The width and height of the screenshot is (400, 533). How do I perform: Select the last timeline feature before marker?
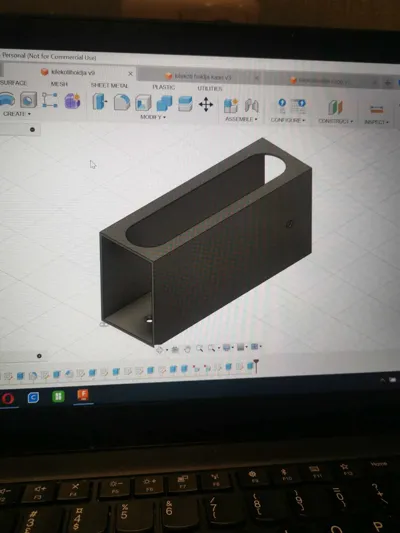click(x=250, y=366)
